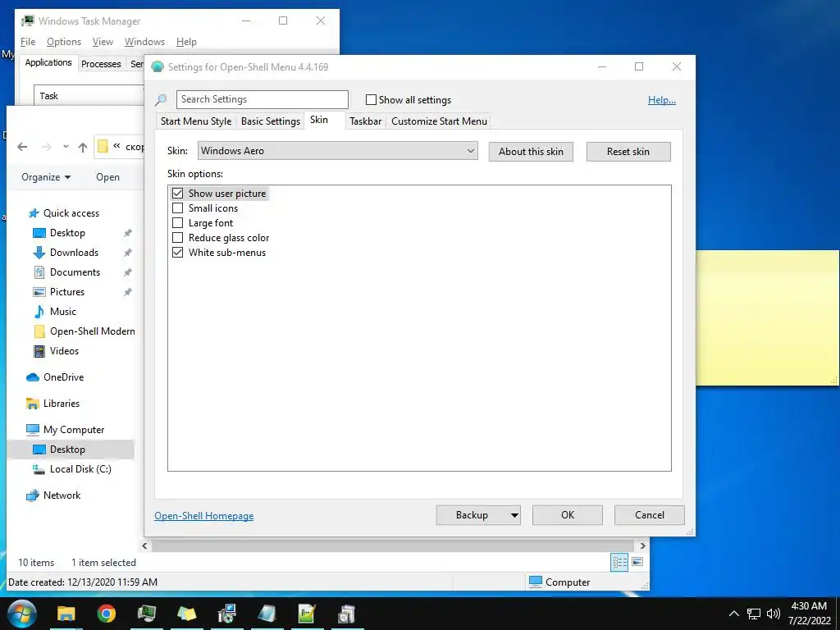Open the Skin dropdown list
The width and height of the screenshot is (840, 630).
(337, 151)
